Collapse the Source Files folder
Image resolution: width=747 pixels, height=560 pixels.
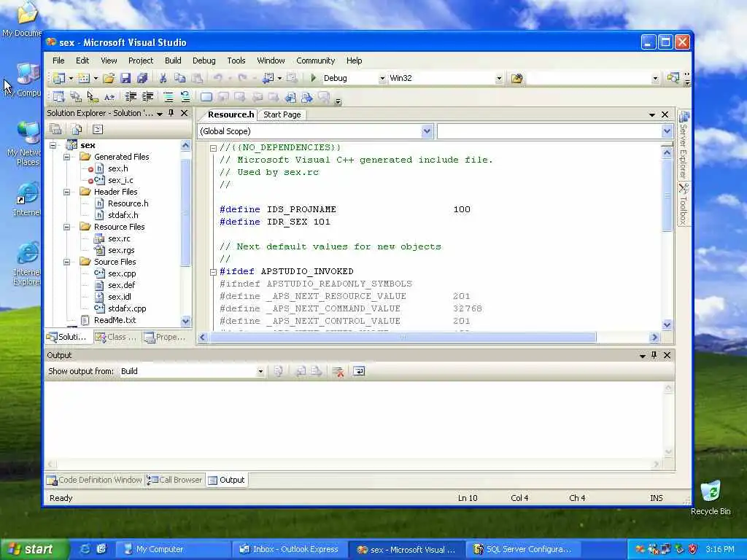click(66, 262)
